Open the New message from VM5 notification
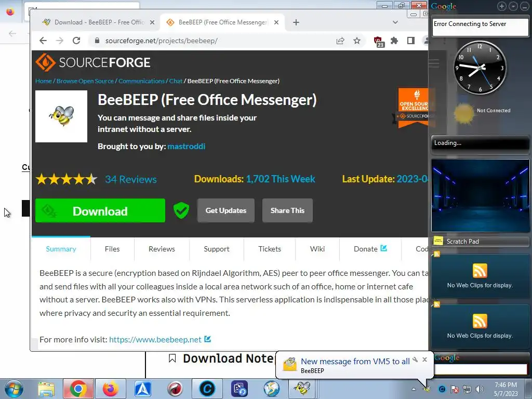 coord(355,362)
